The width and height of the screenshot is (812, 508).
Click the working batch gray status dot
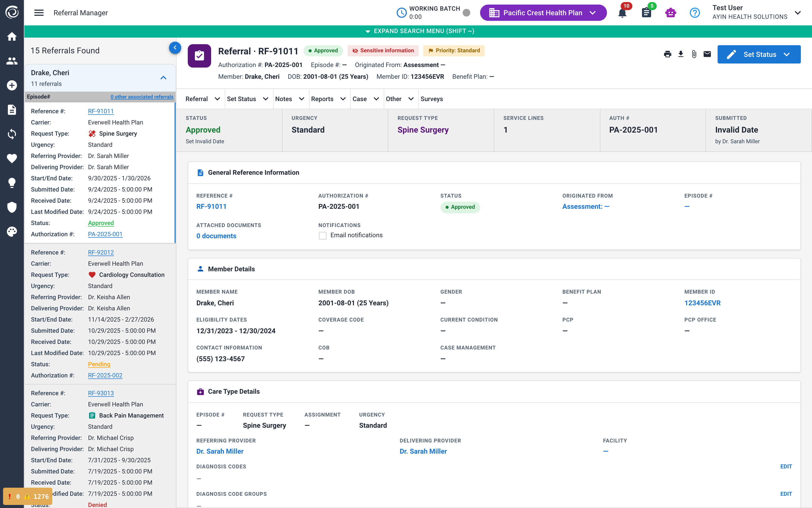(x=466, y=13)
